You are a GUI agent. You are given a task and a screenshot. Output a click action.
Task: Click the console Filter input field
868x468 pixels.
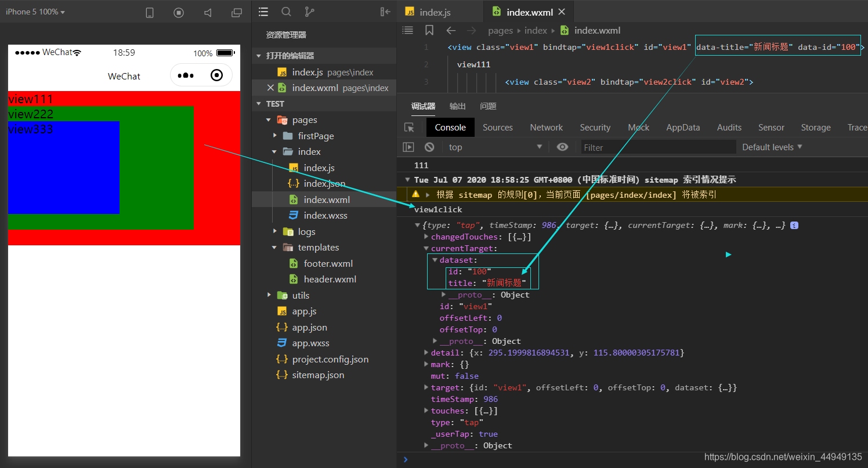pyautogui.click(x=659, y=147)
